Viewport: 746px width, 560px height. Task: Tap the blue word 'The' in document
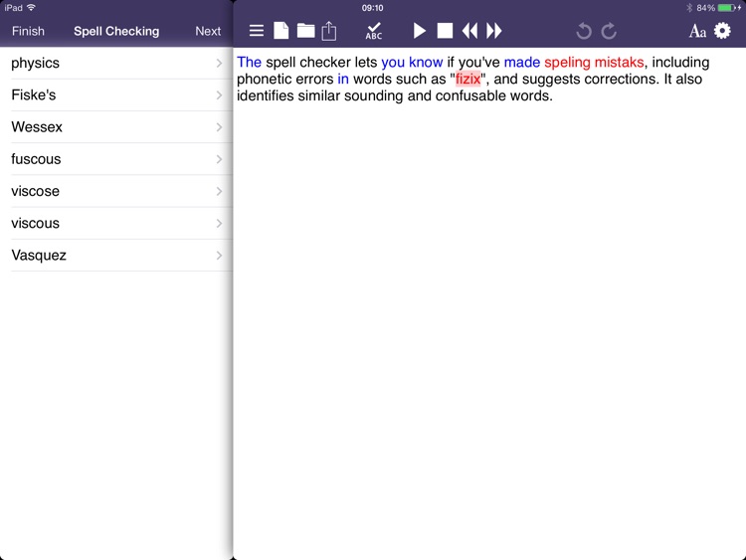[250, 63]
